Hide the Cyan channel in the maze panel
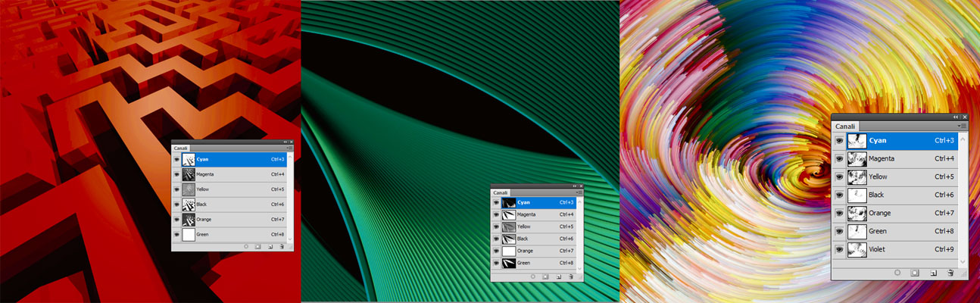The width and height of the screenshot is (980, 303). tap(176, 159)
